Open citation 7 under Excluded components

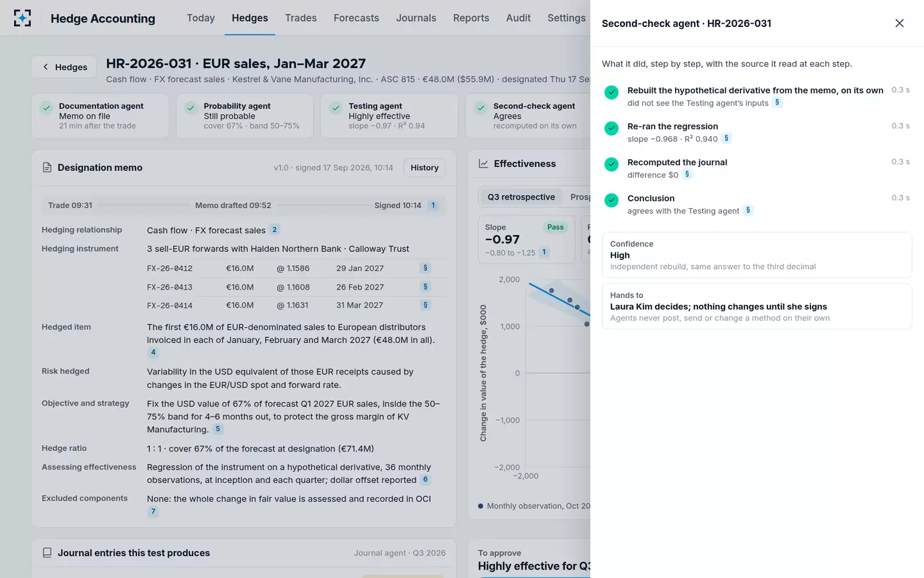(x=153, y=512)
